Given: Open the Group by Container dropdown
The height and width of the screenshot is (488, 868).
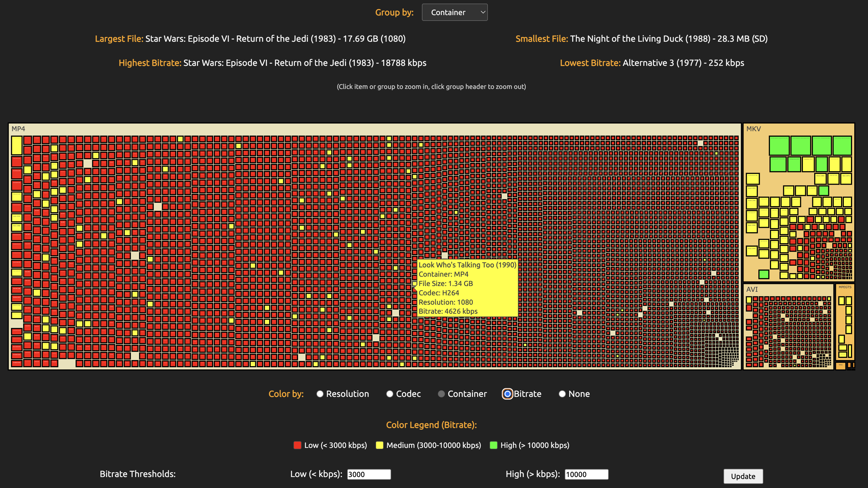Looking at the screenshot, I should 454,12.
